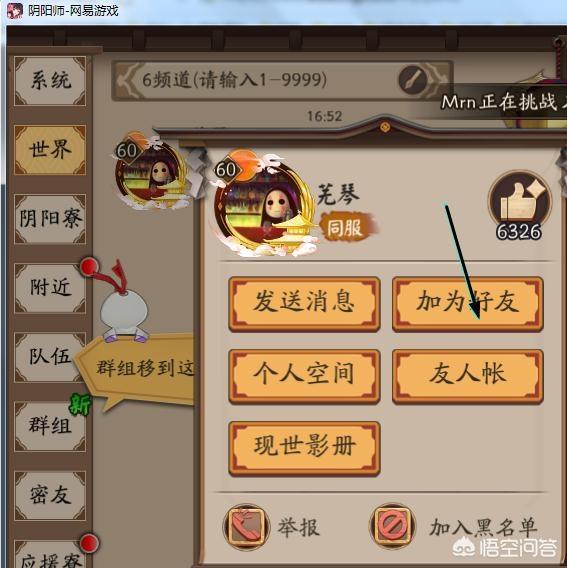Viewport: 567px width, 568px height.
Task: Click the report phone icon
Action: click(x=246, y=527)
